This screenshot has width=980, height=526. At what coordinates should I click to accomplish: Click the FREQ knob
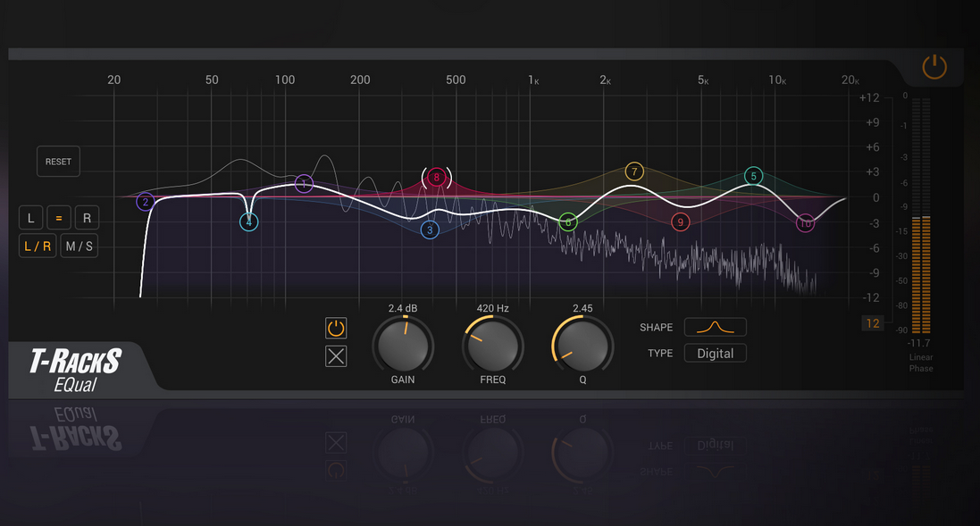point(492,346)
